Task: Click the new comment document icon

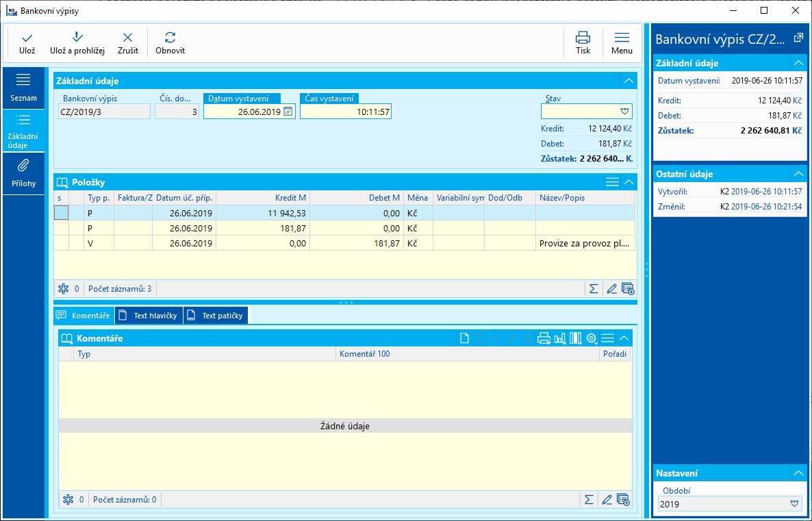Action: pos(464,338)
